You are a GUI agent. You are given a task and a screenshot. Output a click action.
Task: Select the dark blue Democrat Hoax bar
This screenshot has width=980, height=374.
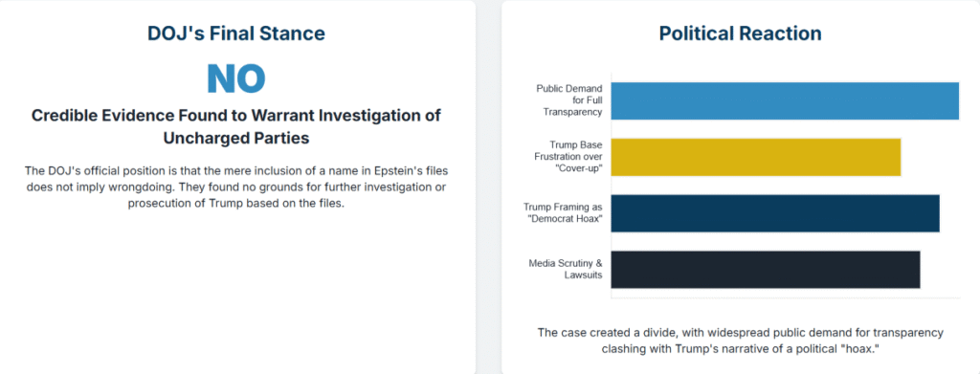coord(775,213)
